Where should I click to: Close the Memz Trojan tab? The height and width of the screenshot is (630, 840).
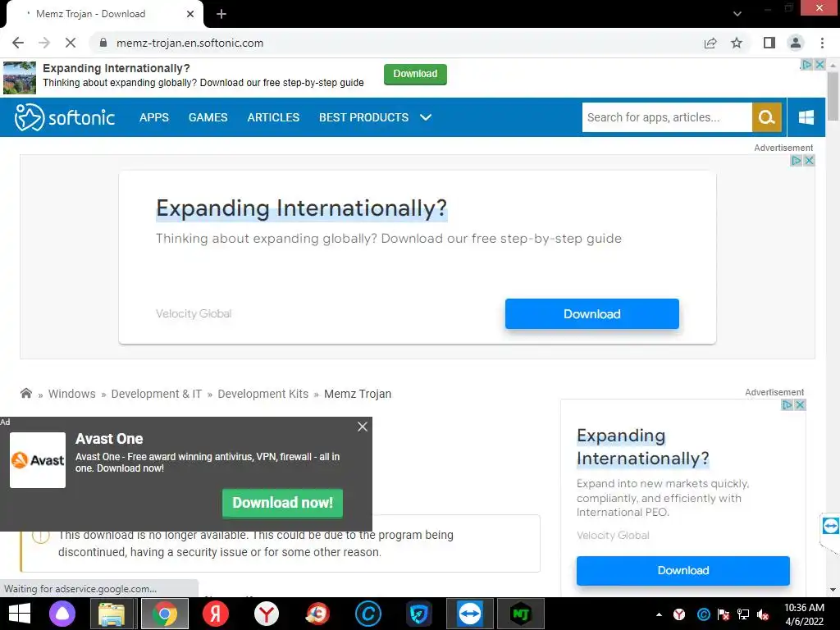pos(190,14)
